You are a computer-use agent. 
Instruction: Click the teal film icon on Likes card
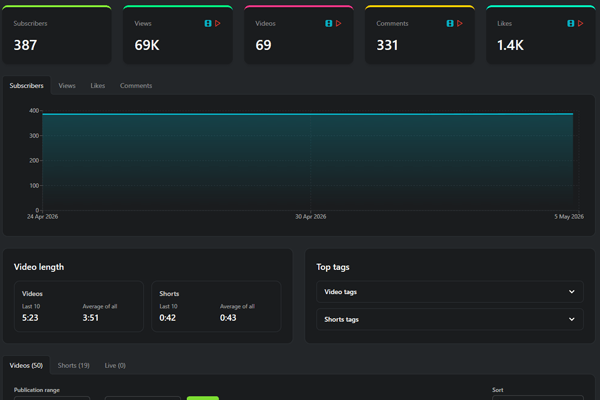[x=571, y=23]
